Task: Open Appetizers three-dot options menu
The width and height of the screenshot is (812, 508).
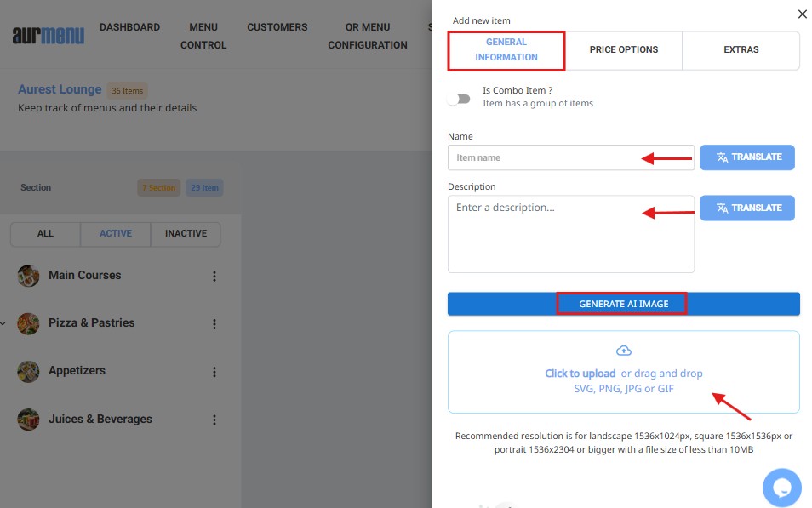Action: point(214,372)
